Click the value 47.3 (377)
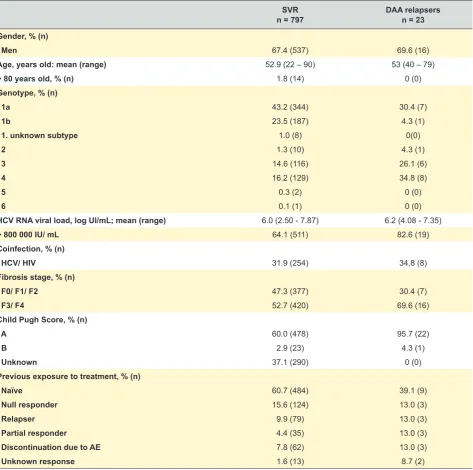 (290, 291)
